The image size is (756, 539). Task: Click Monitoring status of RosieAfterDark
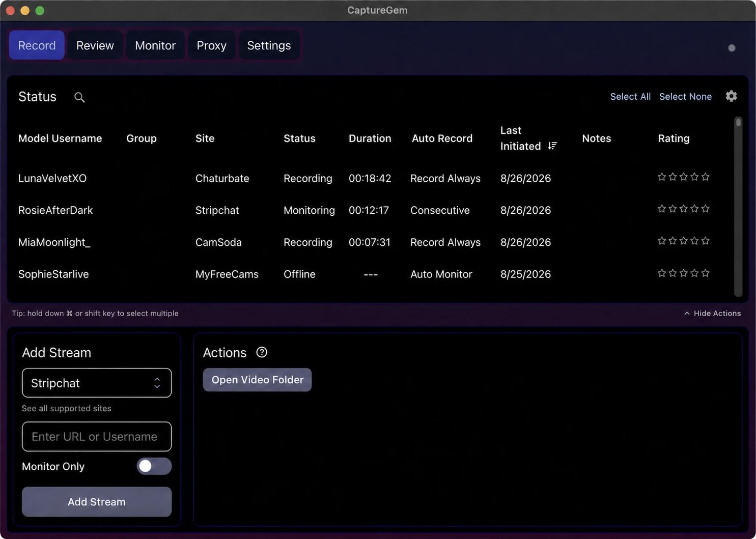pyautogui.click(x=309, y=210)
